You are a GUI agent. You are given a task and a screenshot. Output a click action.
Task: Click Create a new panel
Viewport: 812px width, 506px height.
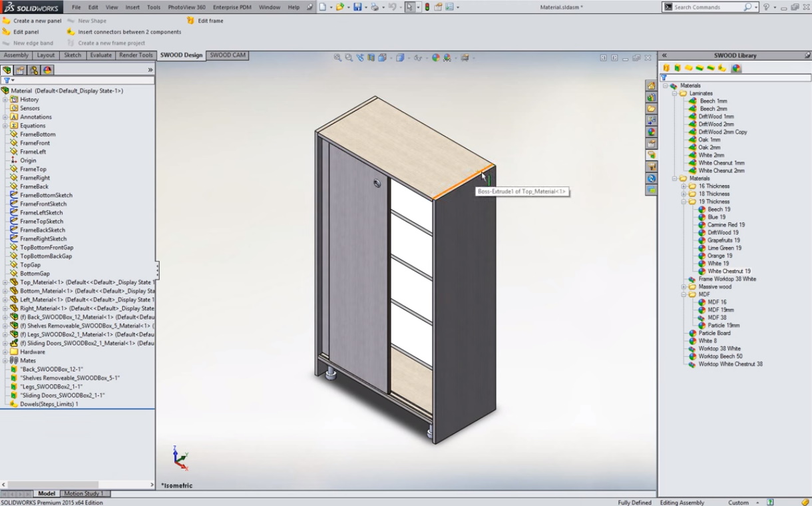coord(37,21)
